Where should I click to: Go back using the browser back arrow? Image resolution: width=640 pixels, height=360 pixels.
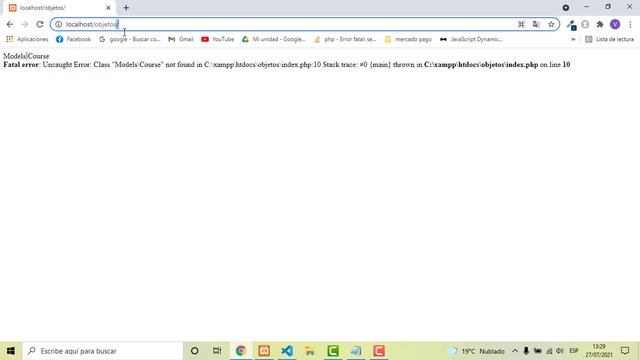(10, 24)
